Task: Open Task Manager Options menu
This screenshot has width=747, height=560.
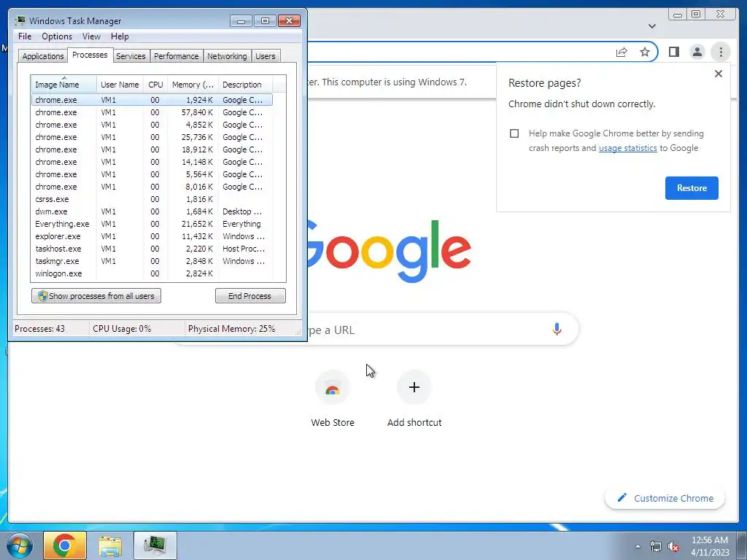Action: click(x=57, y=36)
